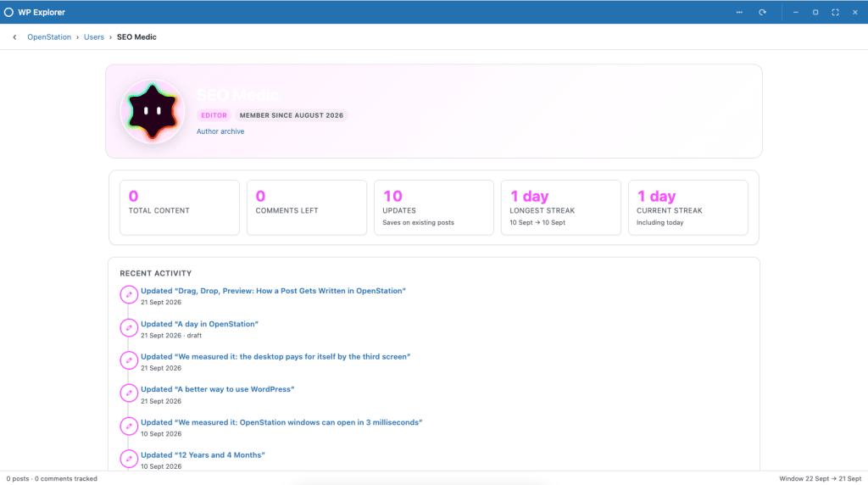The height and width of the screenshot is (485, 868).
Task: Select the Comments Left stat card
Action: coord(307,208)
